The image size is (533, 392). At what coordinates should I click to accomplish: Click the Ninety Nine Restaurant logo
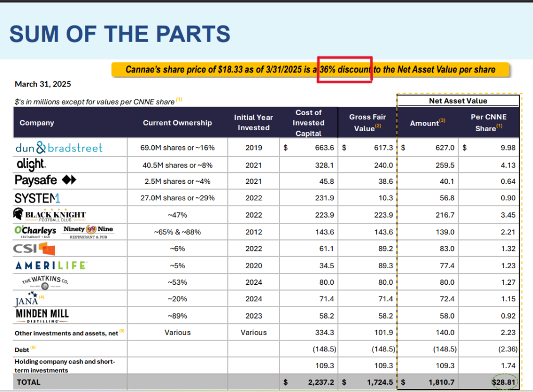[x=88, y=231]
